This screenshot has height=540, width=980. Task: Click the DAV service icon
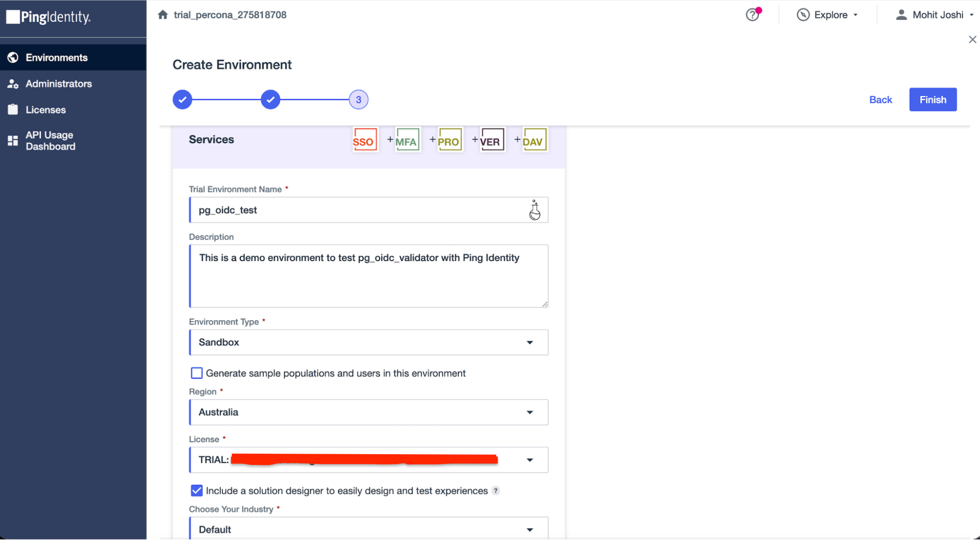[x=534, y=140]
